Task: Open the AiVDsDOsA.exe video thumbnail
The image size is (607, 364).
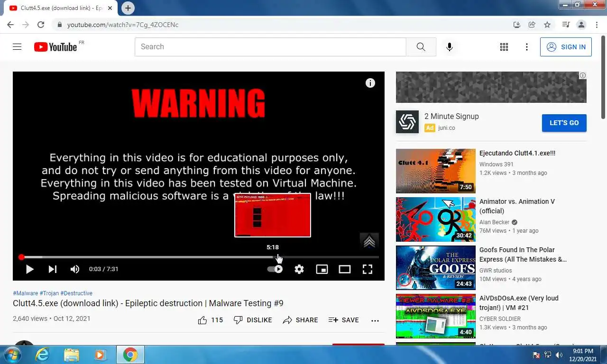Action: [x=436, y=316]
